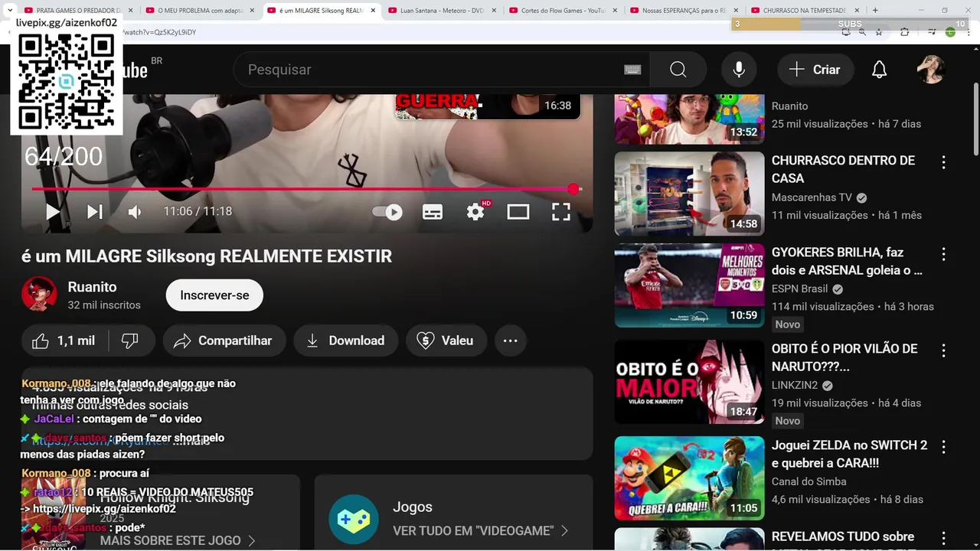Enter fullscreen mode
The height and width of the screenshot is (551, 980).
[561, 212]
